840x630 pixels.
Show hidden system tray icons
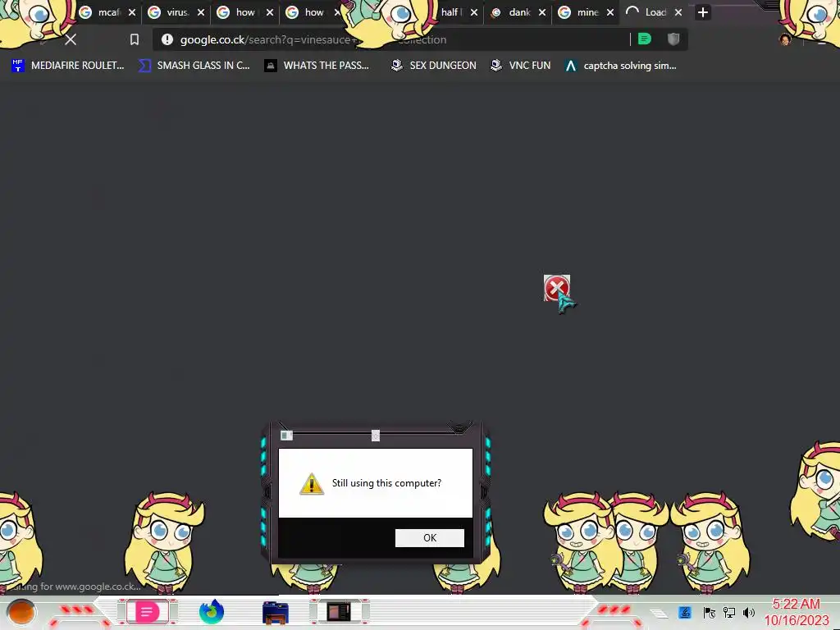pos(659,613)
